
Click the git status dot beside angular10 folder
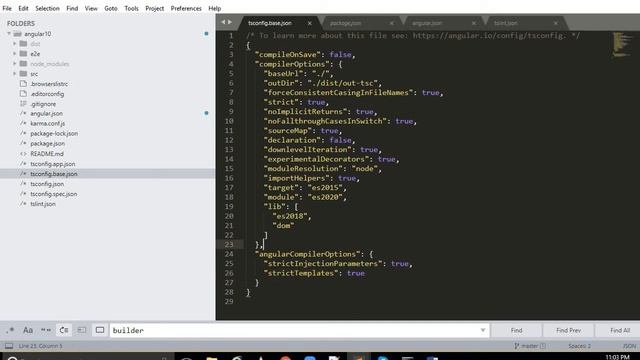(206, 33)
